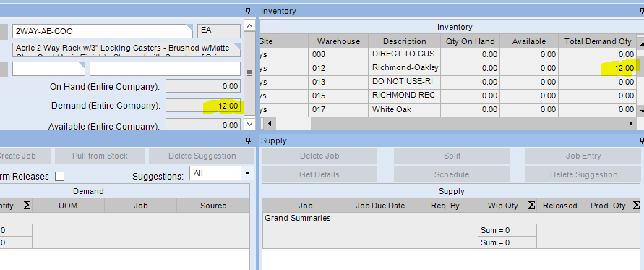Toggle the Firm Releases checkbox

[x=59, y=176]
